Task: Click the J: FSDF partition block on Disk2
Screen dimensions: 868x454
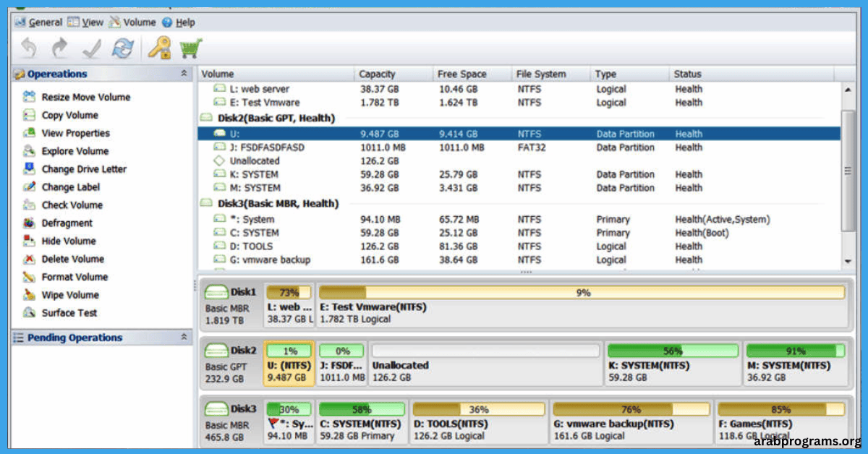Action: point(341,363)
